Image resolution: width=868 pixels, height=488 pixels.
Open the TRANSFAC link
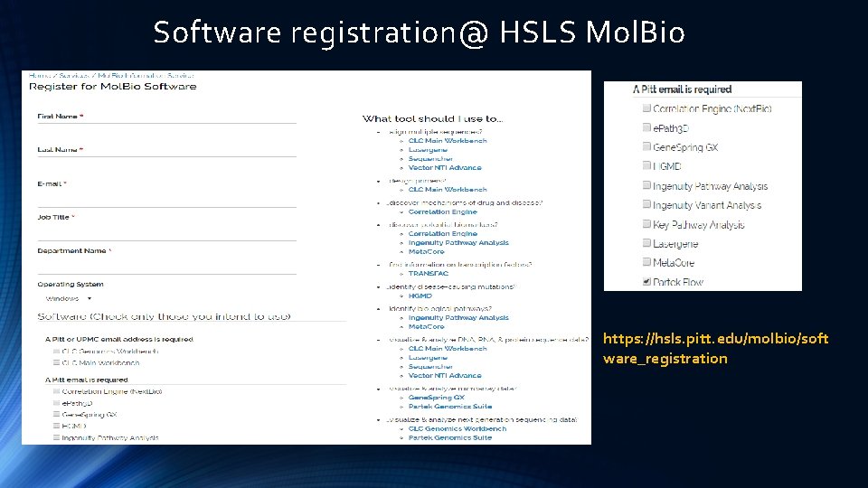[x=428, y=273]
